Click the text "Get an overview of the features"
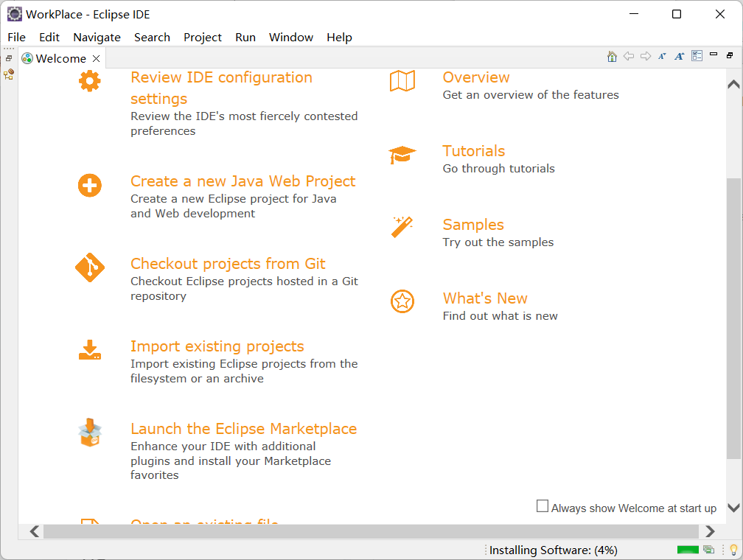This screenshot has width=743, height=560. tap(531, 95)
